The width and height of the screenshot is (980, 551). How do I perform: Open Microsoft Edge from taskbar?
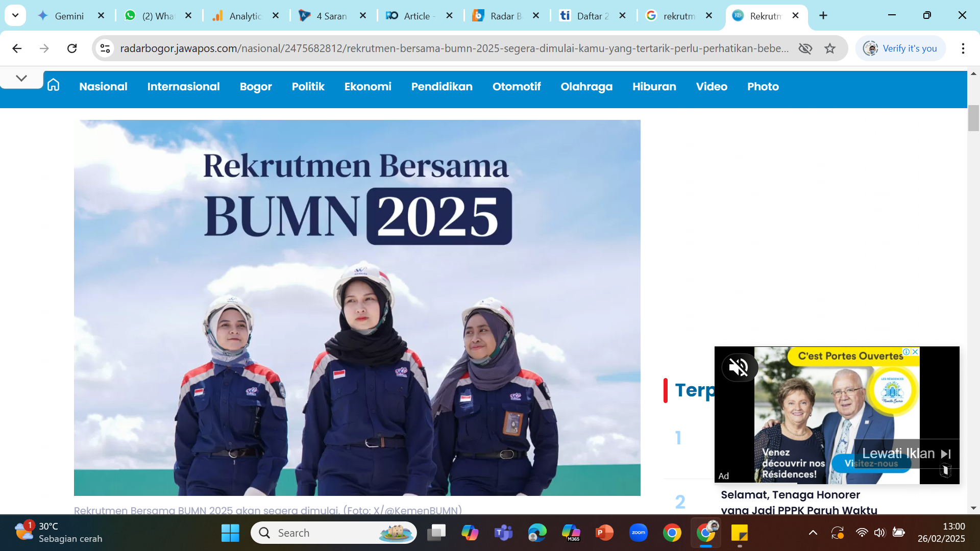(x=537, y=533)
